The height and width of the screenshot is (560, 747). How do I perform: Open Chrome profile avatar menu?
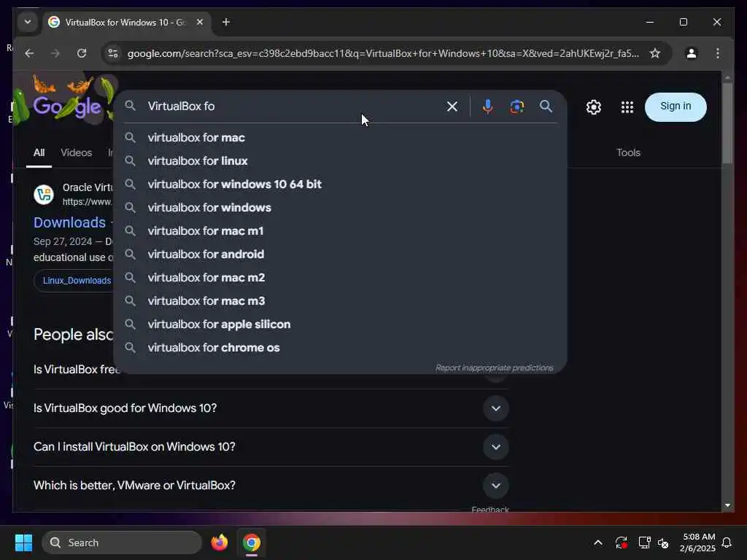pyautogui.click(x=692, y=53)
